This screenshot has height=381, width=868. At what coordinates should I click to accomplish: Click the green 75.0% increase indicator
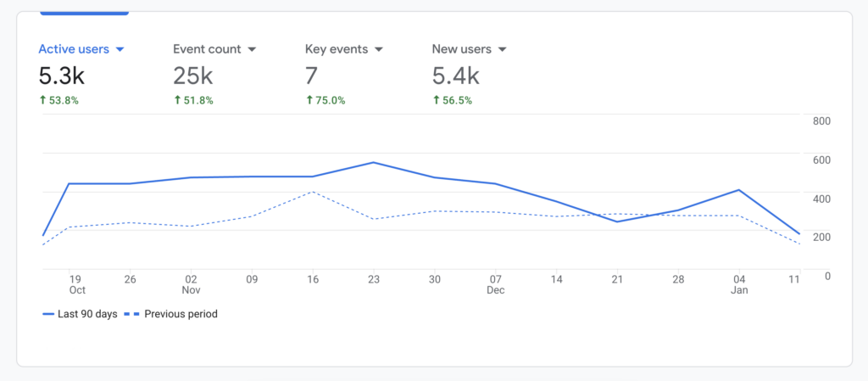(x=326, y=100)
